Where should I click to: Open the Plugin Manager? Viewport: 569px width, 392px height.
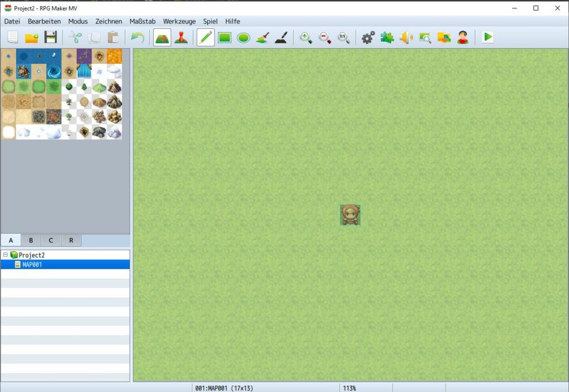pyautogui.click(x=387, y=37)
